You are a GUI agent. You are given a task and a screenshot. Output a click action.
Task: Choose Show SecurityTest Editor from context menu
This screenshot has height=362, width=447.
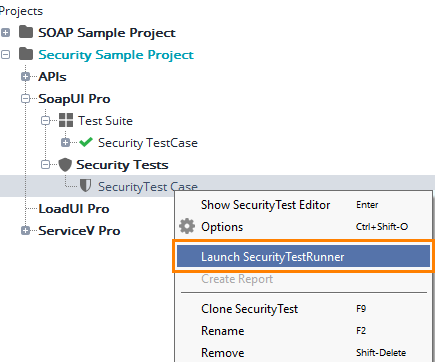[x=304, y=205]
